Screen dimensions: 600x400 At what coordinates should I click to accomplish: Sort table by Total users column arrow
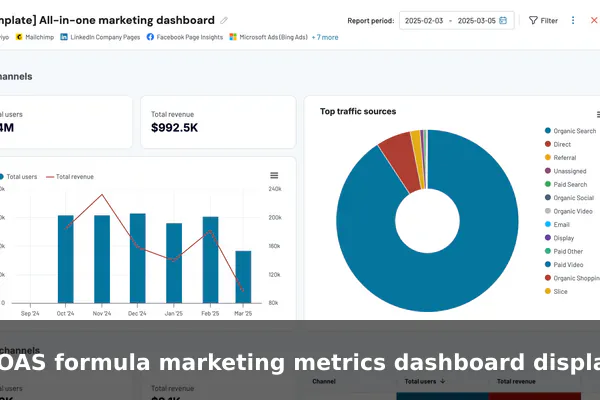coord(443,381)
